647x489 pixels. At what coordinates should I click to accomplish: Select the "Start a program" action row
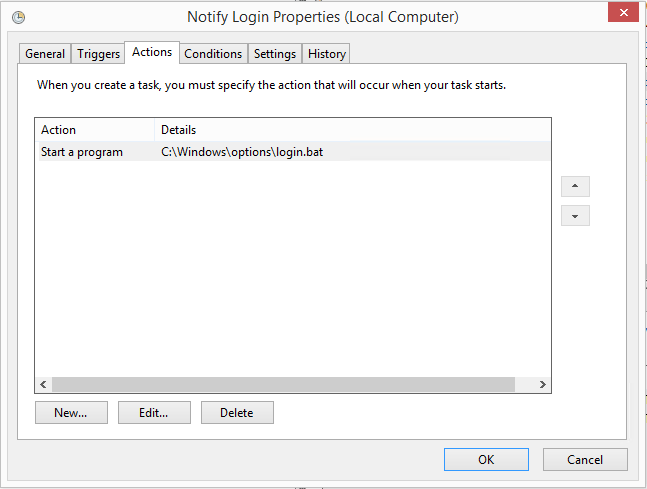click(82, 152)
